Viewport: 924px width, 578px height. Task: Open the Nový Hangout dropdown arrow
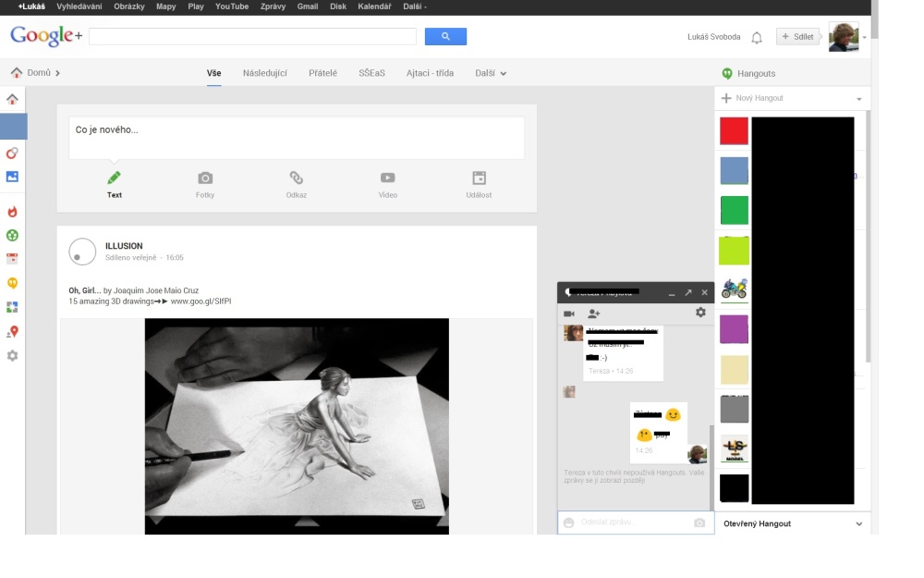(x=859, y=99)
